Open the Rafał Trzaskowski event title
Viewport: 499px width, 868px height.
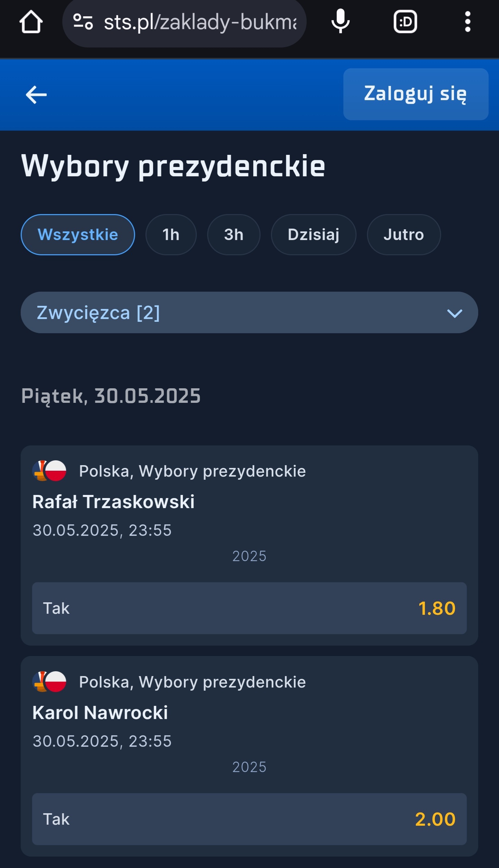tap(113, 502)
